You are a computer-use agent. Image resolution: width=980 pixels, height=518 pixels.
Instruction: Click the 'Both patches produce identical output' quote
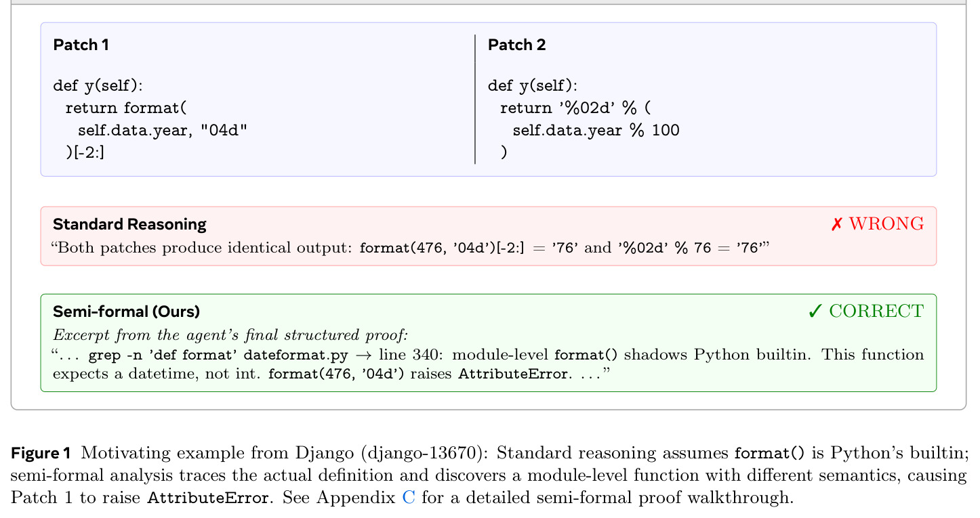(203, 248)
